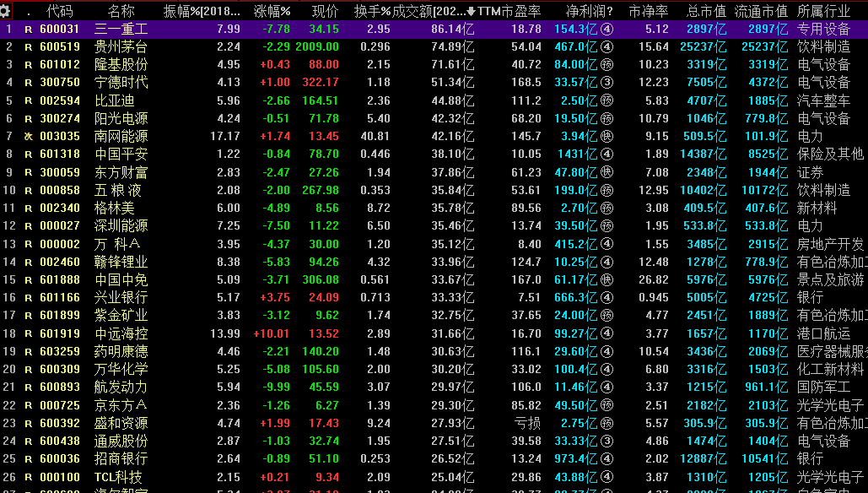Open the column settings gear icon
868x493 pixels.
[x=5, y=10]
